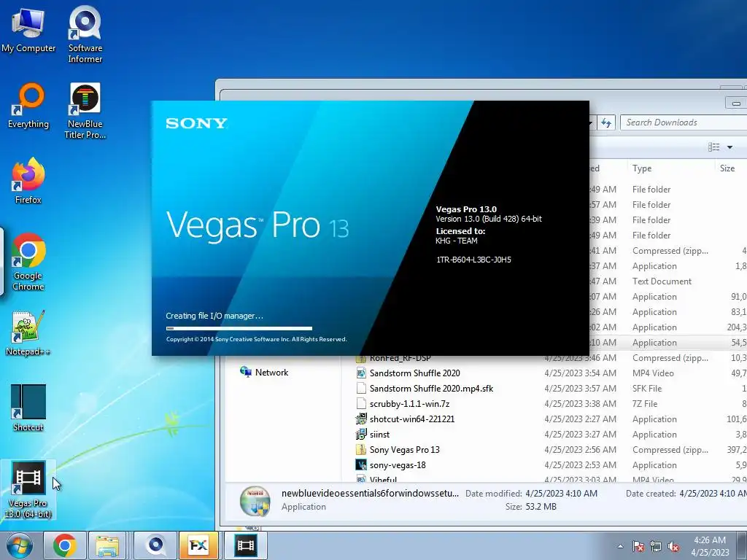Click the Action Center flag tray icon

(x=638, y=546)
